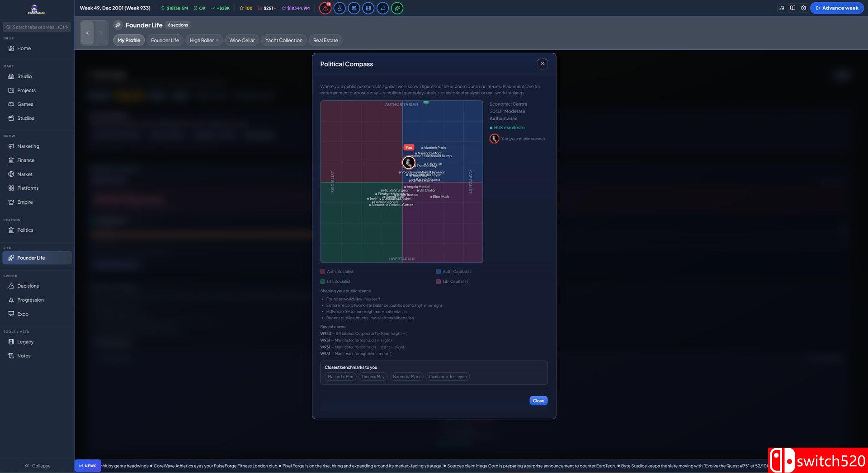Click the $18344.9M crown net worth indicator
This screenshot has width=868, height=473.
pos(296,8)
